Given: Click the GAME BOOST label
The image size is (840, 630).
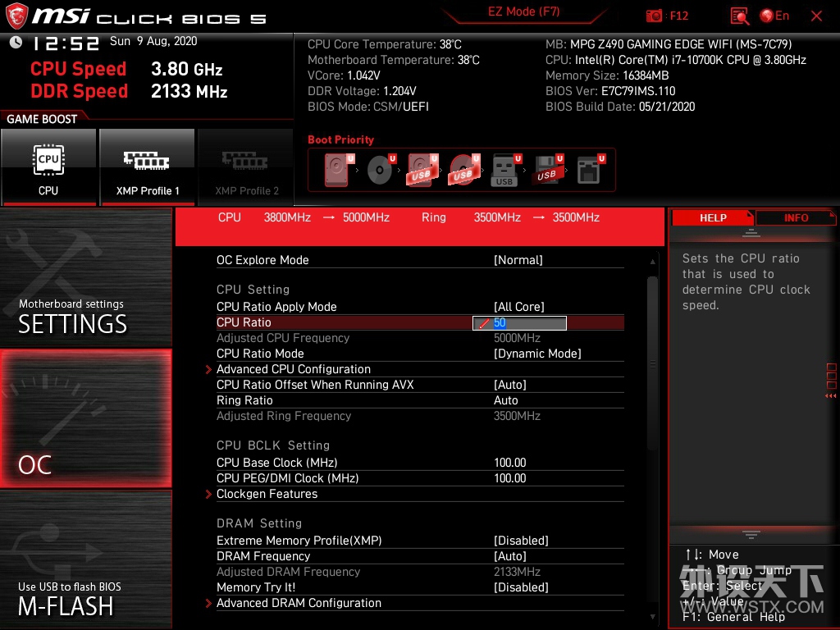Looking at the screenshot, I should tap(42, 119).
